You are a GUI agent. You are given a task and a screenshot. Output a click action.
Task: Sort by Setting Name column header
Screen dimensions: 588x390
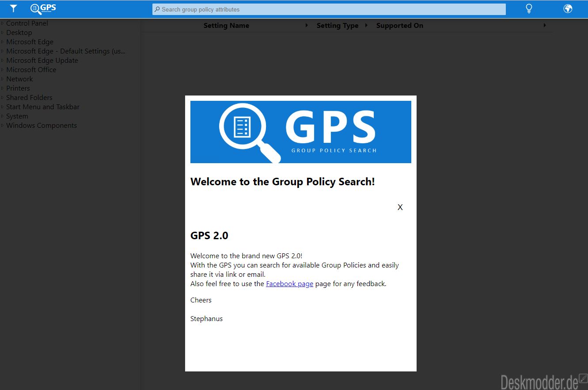[x=226, y=26]
